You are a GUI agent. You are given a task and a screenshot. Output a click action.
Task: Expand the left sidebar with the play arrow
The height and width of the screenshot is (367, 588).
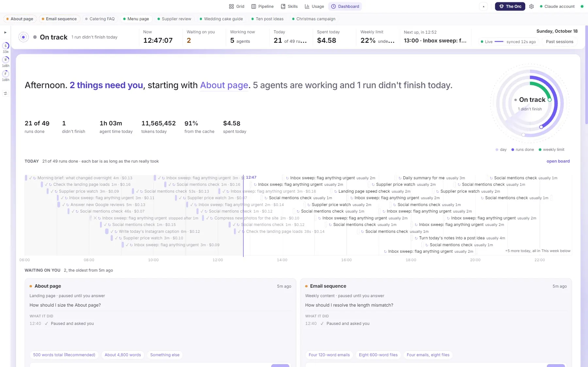click(x=5, y=32)
